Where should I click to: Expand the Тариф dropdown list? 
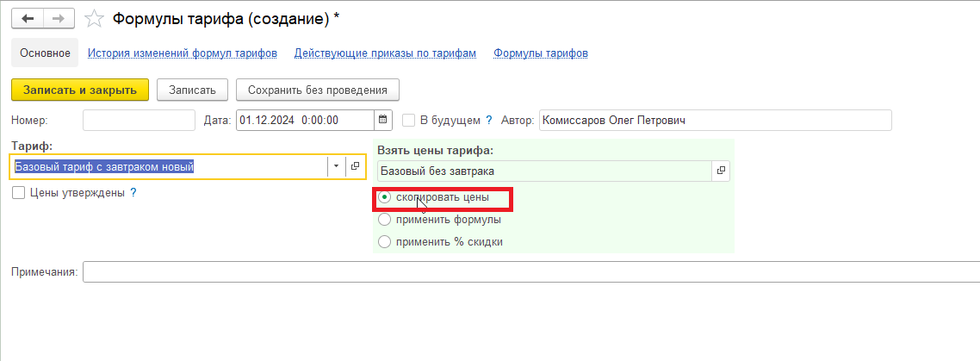336,166
